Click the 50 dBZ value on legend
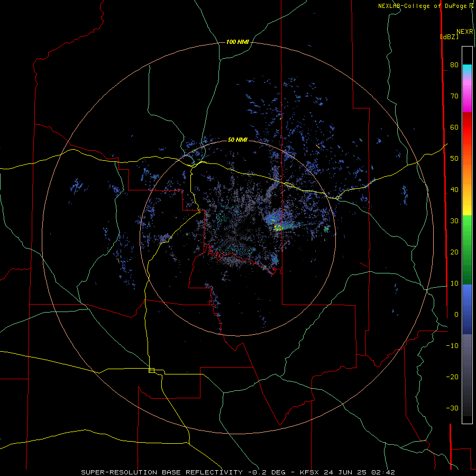This screenshot has width=476, height=476. pos(454,159)
